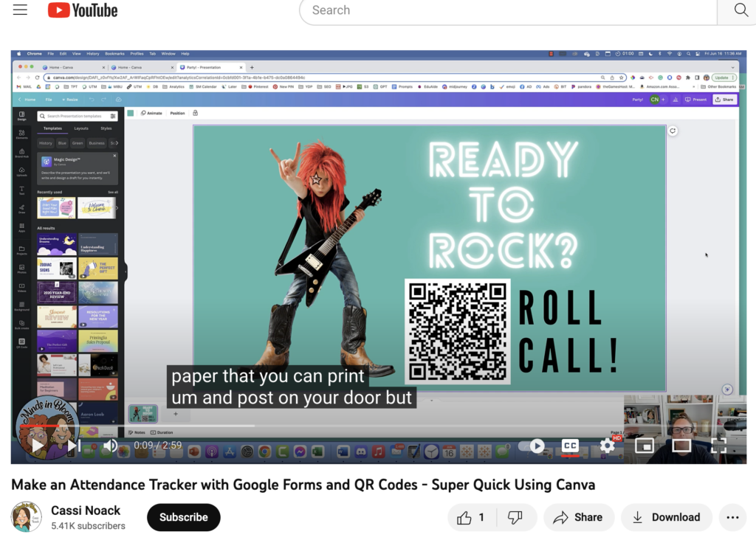Screen dimensions: 756x543
Task: Mute the video using the speaker icon
Action: 110,446
